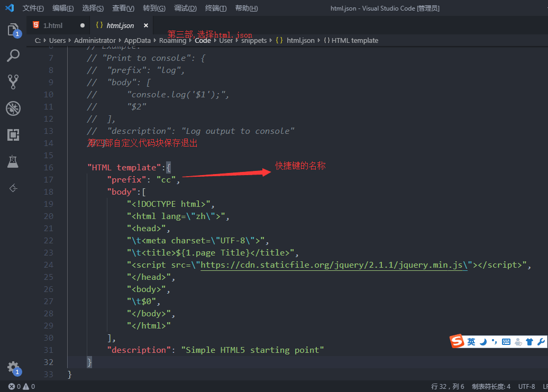Click the "\t$0" string on line 27
548x392 pixels.
pyautogui.click(x=142, y=302)
